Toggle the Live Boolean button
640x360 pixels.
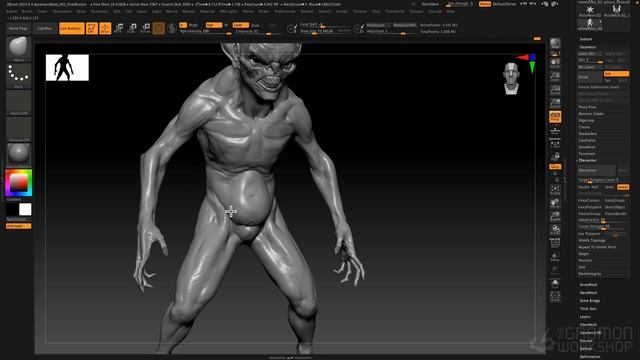tap(72, 28)
